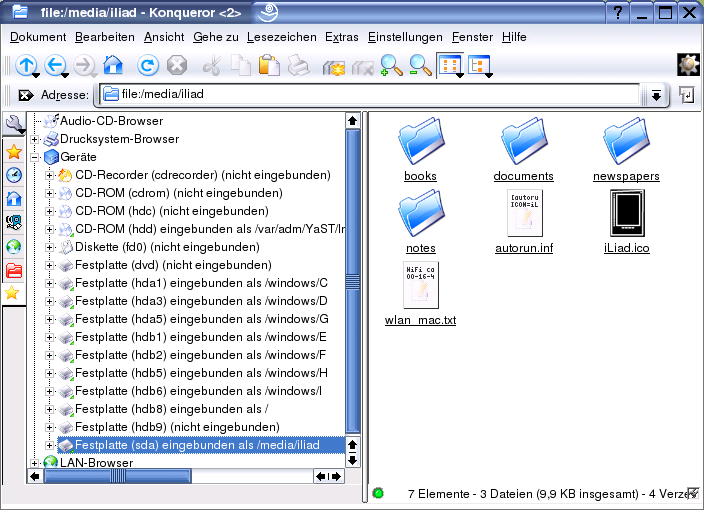Viewport: 704px width, 510px height.
Task: Open the wlan_mac.txt file
Action: point(421,294)
